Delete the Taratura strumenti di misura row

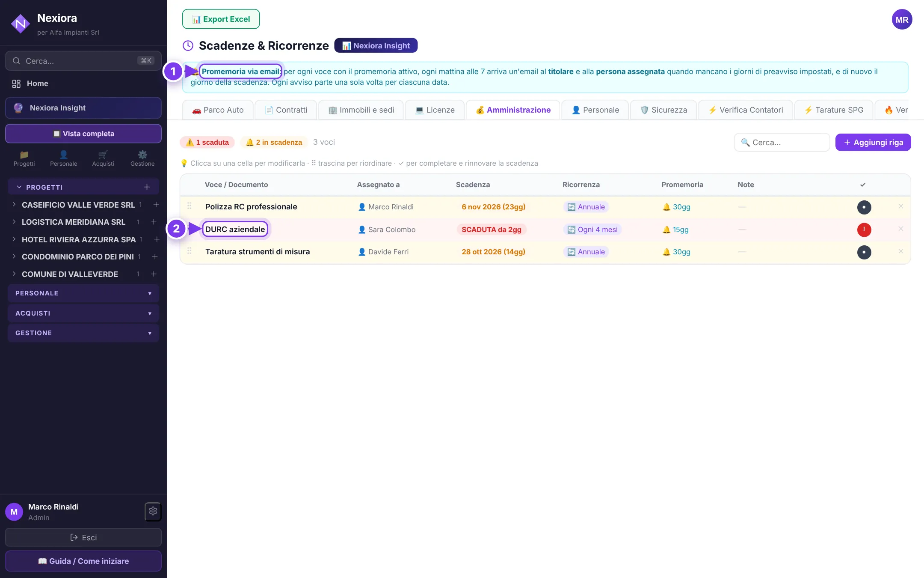[900, 251]
